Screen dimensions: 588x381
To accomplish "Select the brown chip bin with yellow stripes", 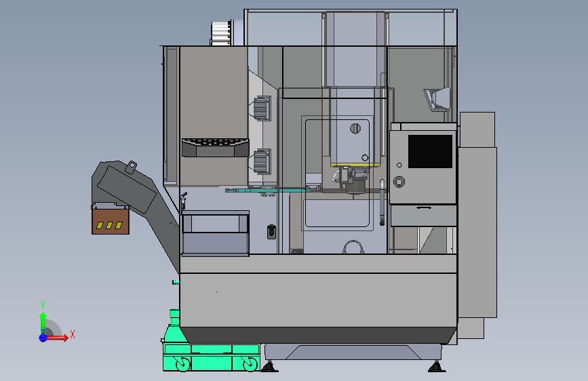I will 111,221.
